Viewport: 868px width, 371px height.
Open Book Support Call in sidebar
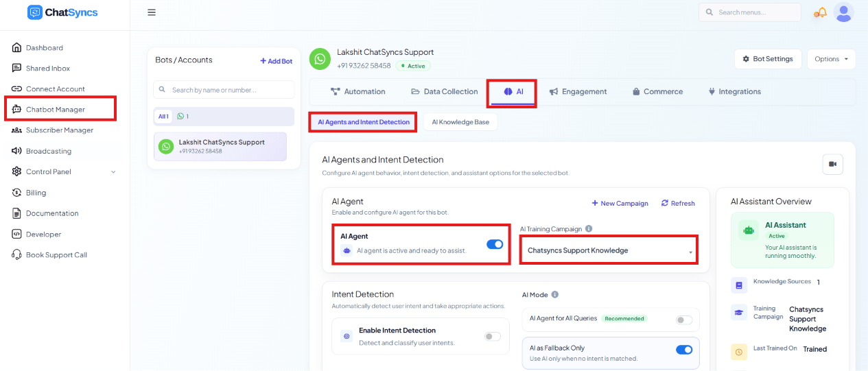[56, 255]
